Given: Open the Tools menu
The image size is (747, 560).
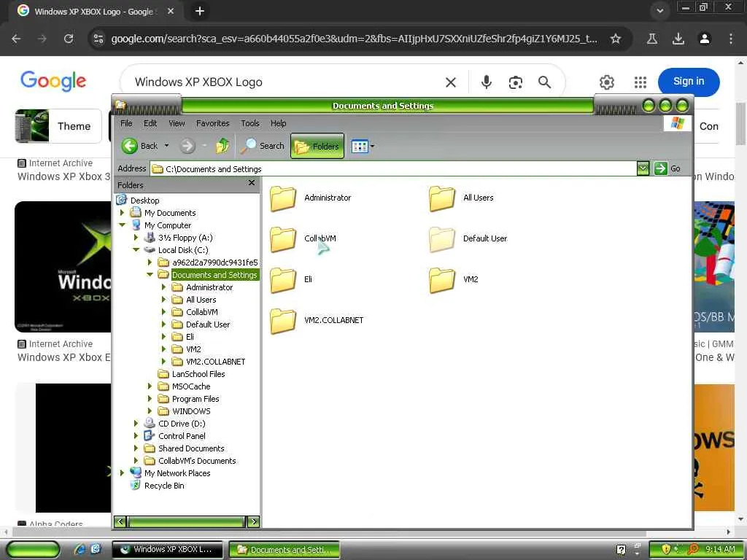Looking at the screenshot, I should click(250, 123).
